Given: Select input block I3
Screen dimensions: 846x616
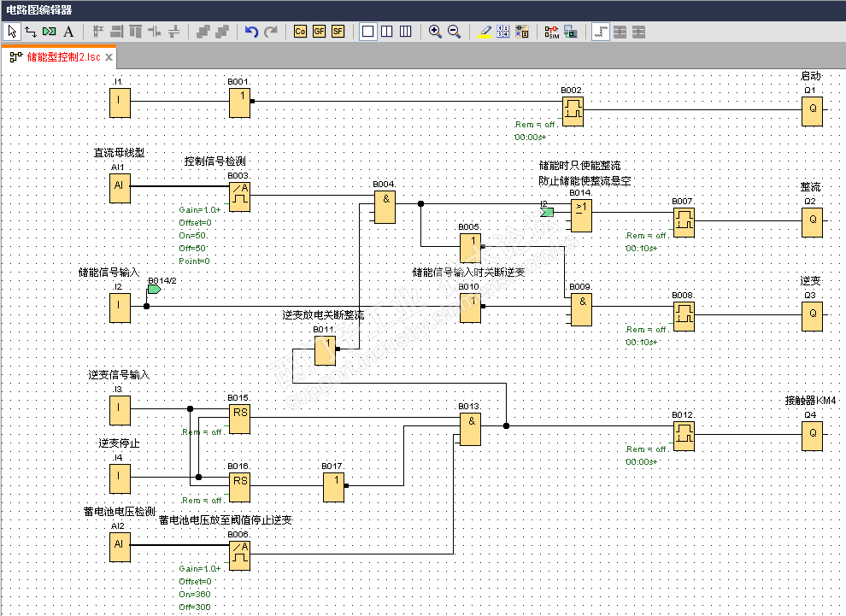Looking at the screenshot, I should coord(120,410).
